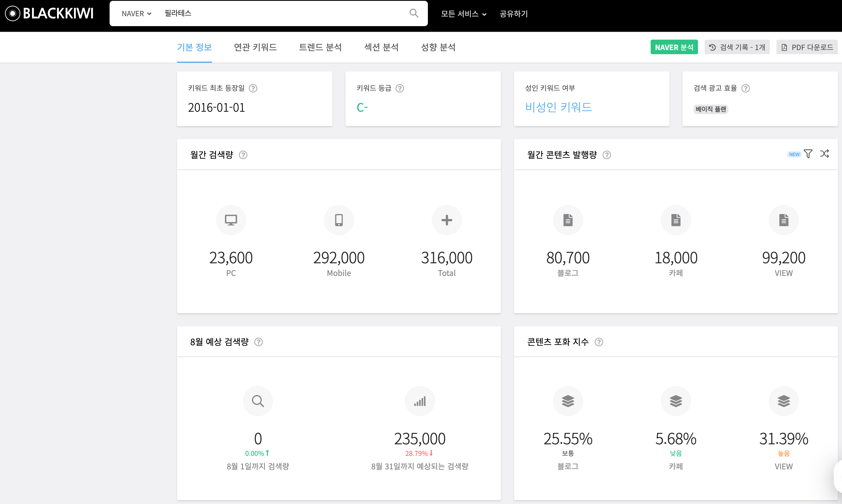Click help icon next to 키워드 최초 등장일
Screen dimensions: 842x504
click(x=253, y=88)
